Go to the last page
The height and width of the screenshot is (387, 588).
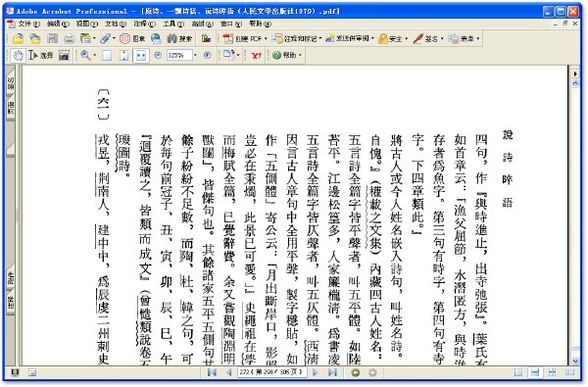click(332, 372)
